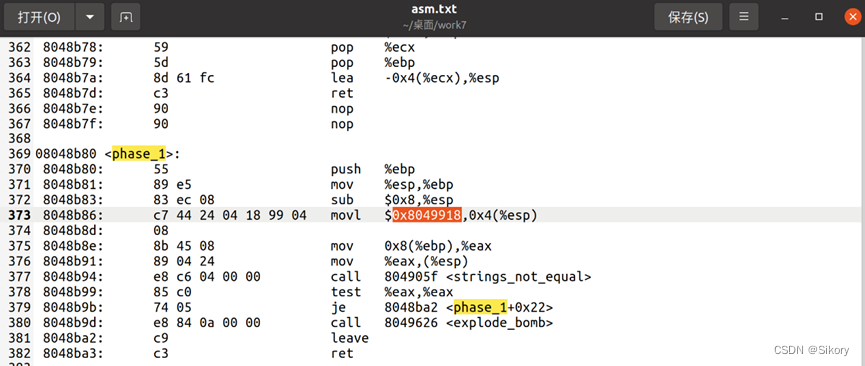Click the highlighted 0x8049918 address
The width and height of the screenshot is (865, 366).
(x=427, y=215)
